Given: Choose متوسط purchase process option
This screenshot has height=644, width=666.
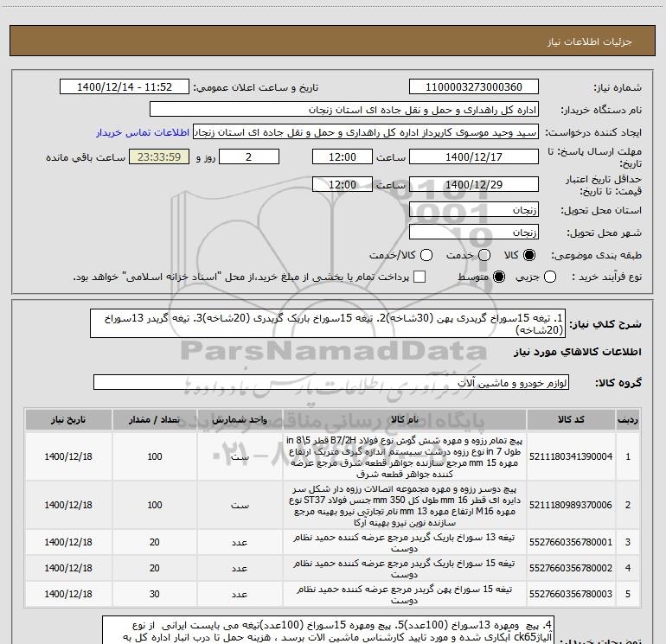Looking at the screenshot, I should pyautogui.click(x=499, y=277).
